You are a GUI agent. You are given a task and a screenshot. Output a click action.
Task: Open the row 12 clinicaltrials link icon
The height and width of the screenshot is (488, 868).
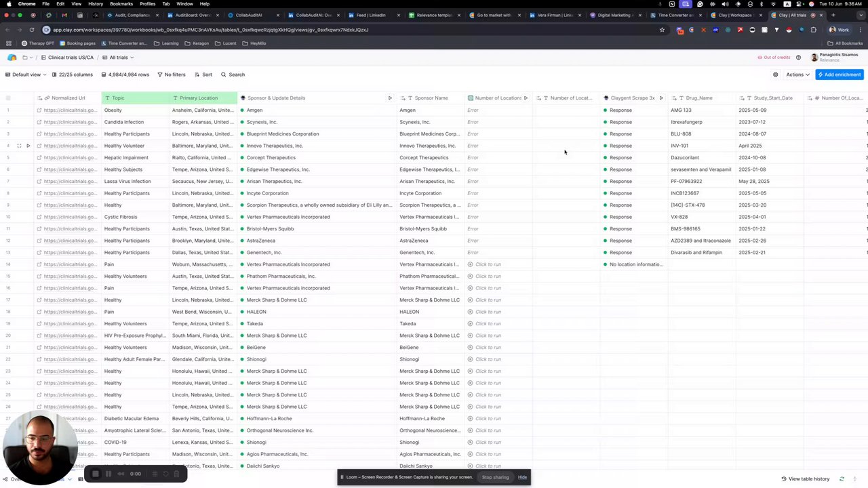(x=39, y=241)
